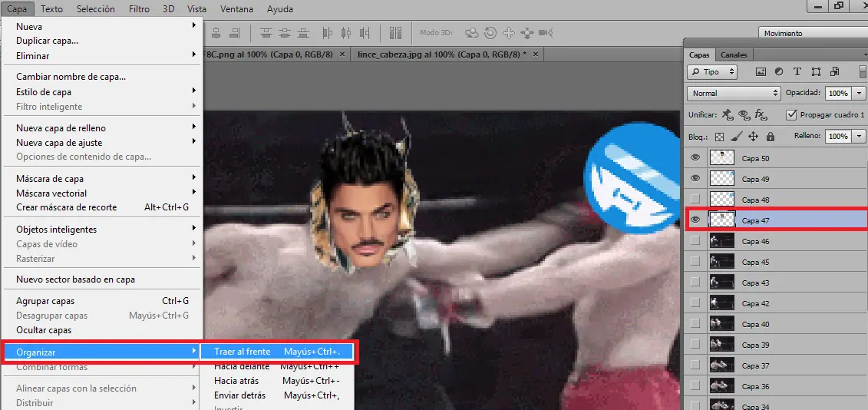Click the unify layer style icon

(x=761, y=115)
